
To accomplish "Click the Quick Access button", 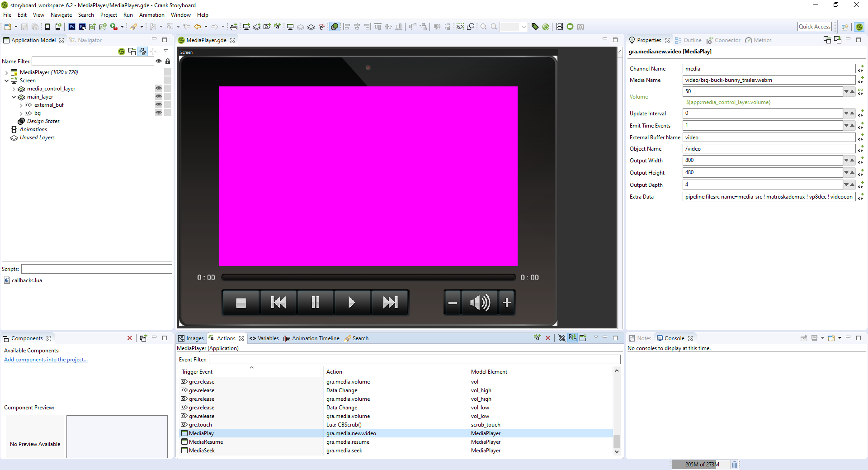I will coord(814,27).
